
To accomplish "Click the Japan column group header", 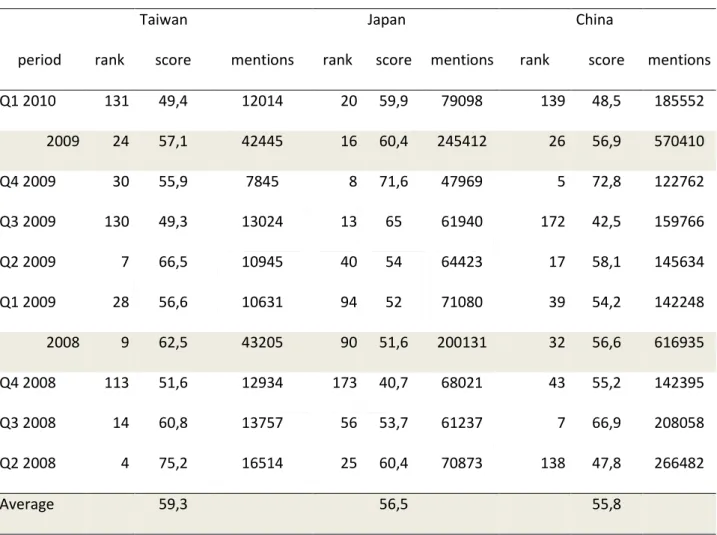I will click(386, 20).
